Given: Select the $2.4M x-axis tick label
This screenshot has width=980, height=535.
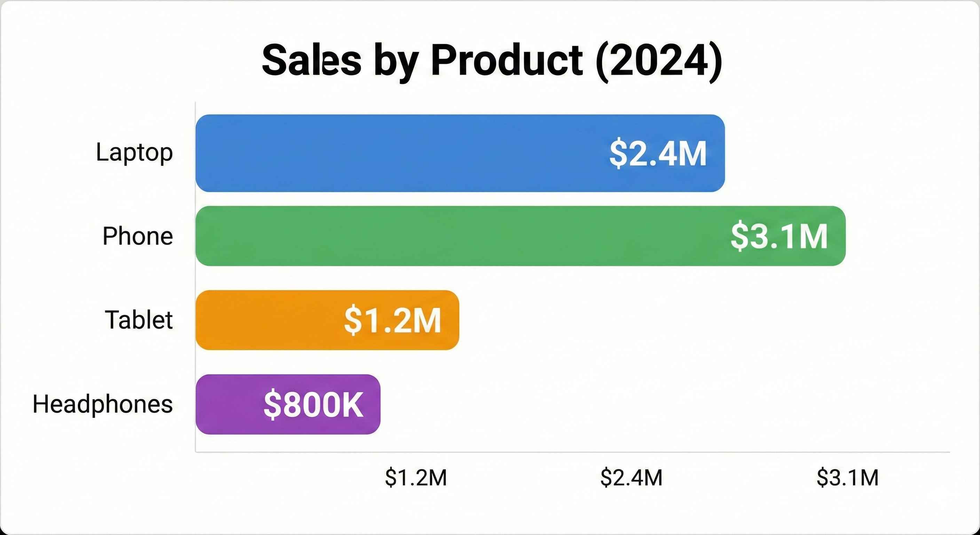Looking at the screenshot, I should (x=632, y=478).
